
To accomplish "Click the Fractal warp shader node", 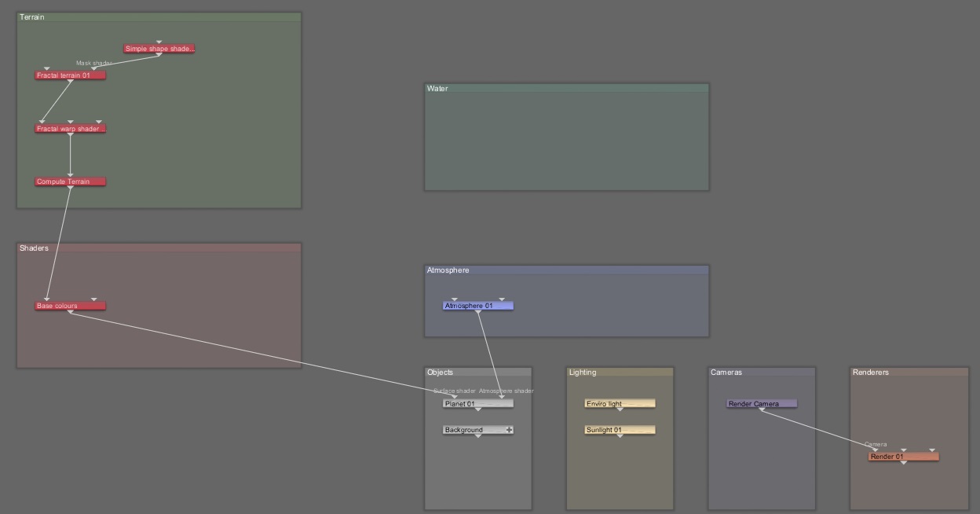I will pyautogui.click(x=70, y=129).
